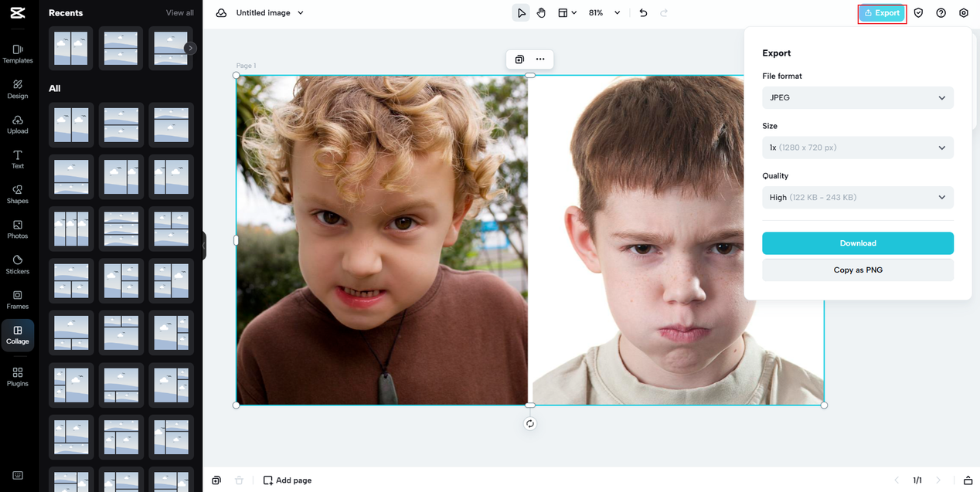
Task: Click the cloud save icon
Action: [222, 13]
